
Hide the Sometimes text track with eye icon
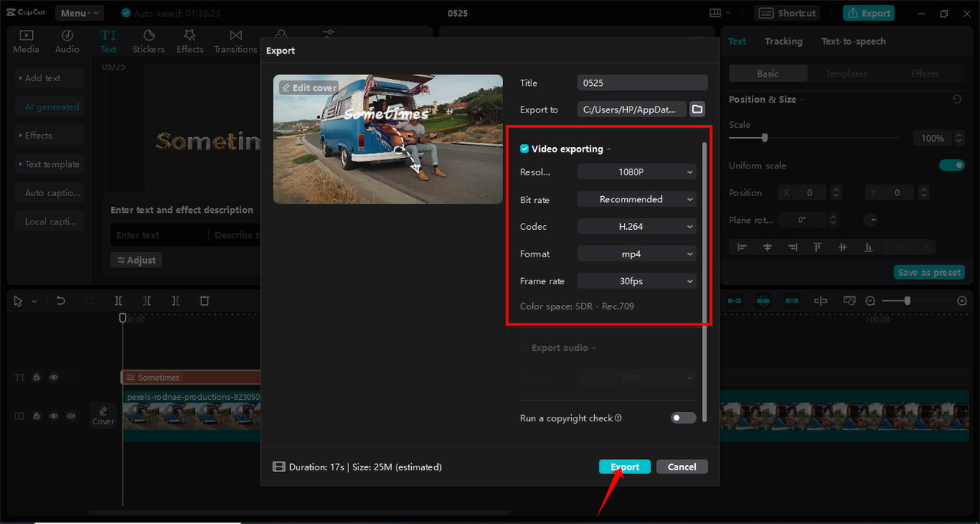[54, 378]
